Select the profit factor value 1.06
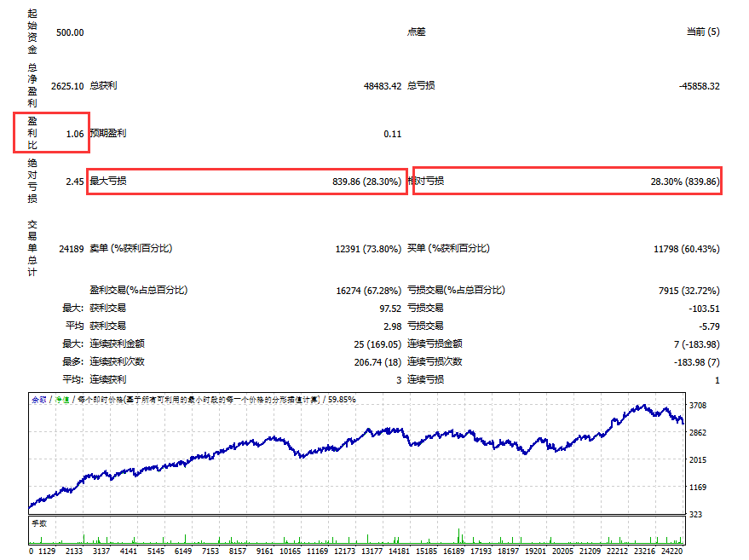 (74, 134)
